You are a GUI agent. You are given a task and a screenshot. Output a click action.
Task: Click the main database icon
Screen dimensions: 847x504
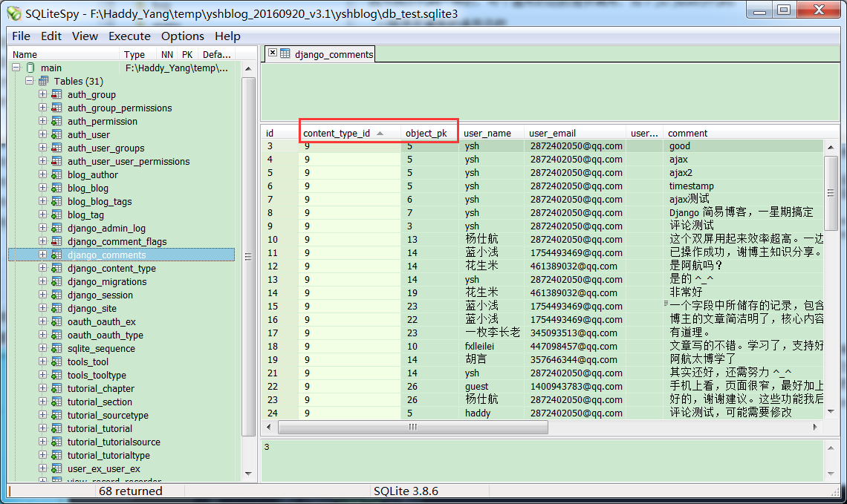30,68
